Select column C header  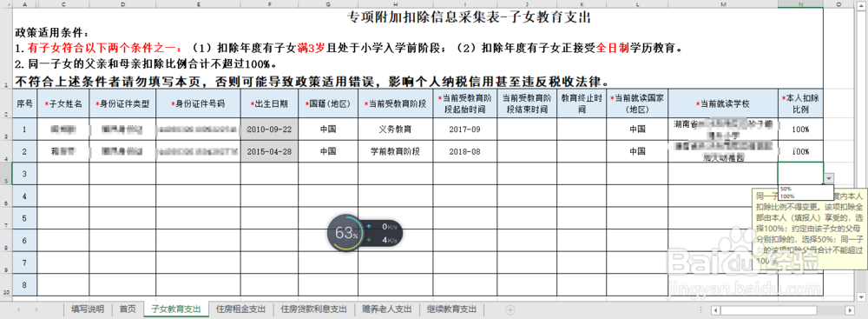(62, 3)
